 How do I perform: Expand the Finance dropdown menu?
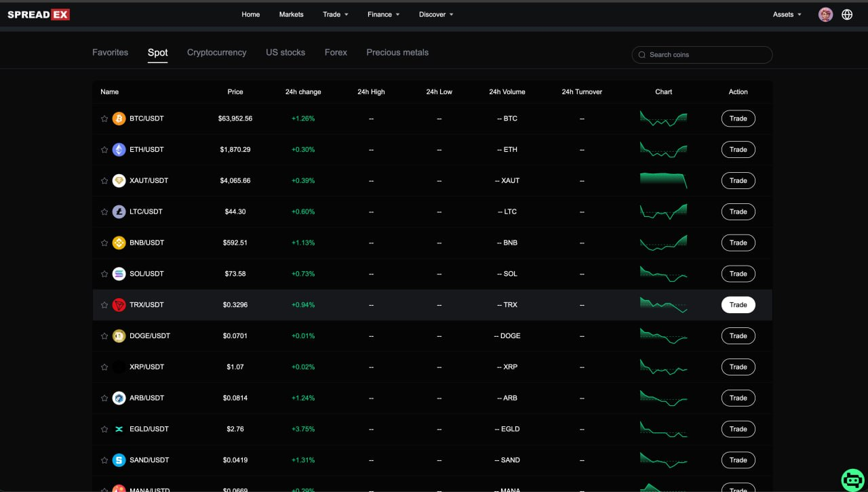tap(383, 14)
